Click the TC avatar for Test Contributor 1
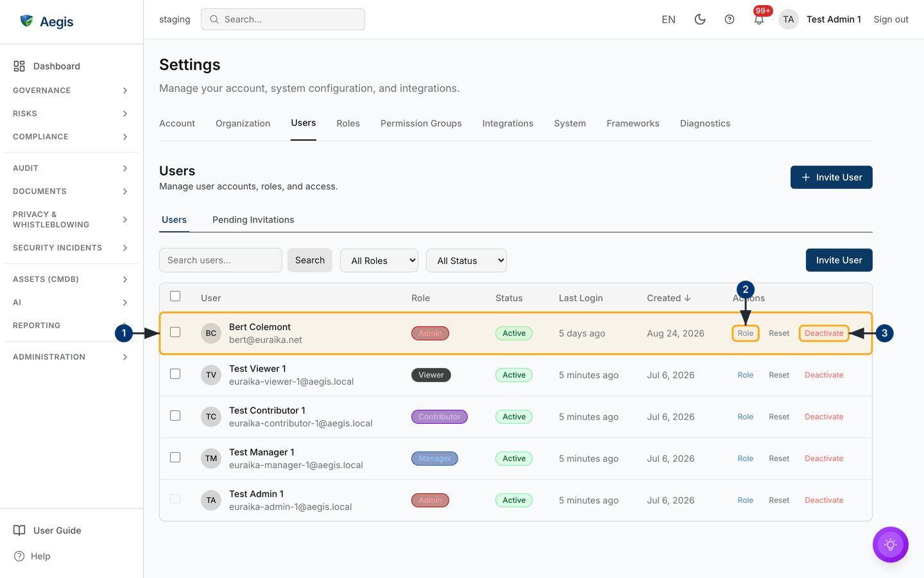Screen dimensions: 924x578 tap(211, 417)
